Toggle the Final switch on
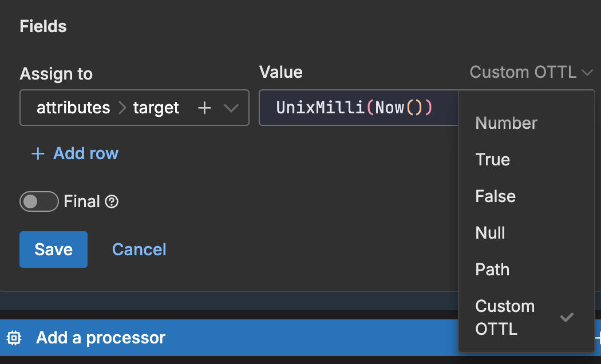This screenshot has width=601, height=364. coord(39,201)
